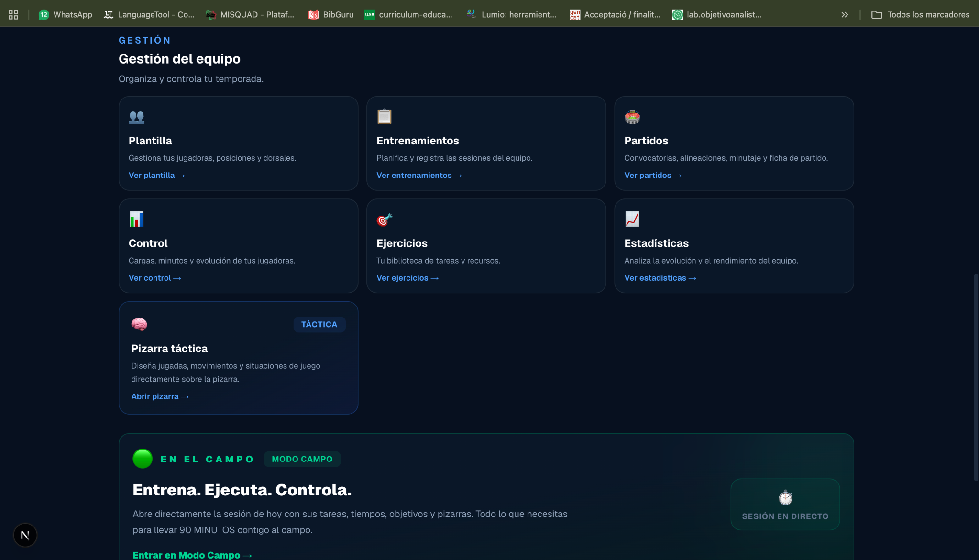Click the TÁCTICA badge
This screenshot has width=979, height=560.
319,324
